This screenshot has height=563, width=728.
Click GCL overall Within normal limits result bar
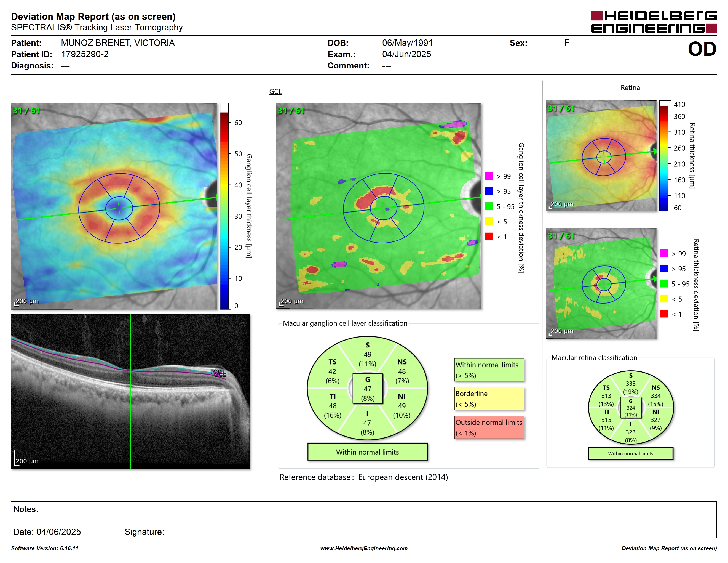[x=367, y=452]
